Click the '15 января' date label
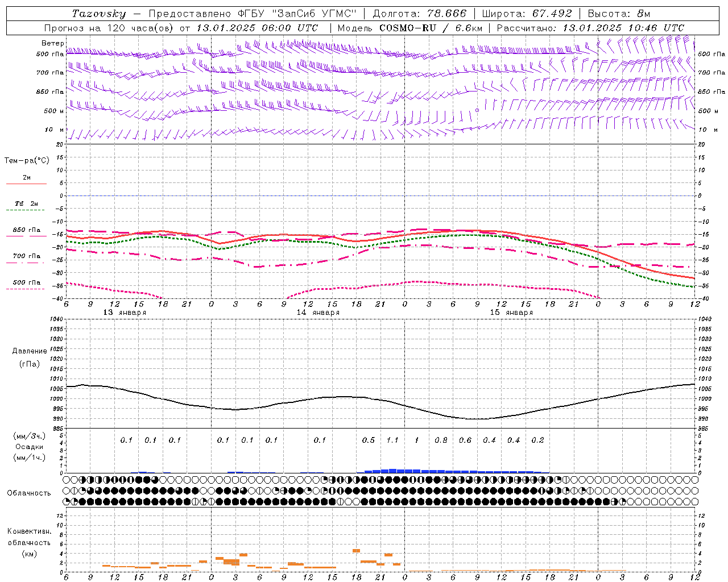Screen dimensions: 728x582 [x=511, y=313]
